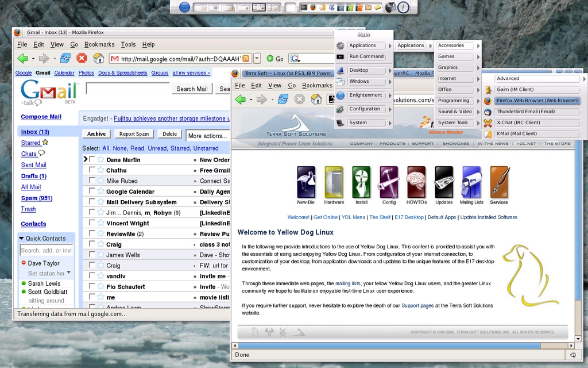Click the HOWTOs brain icon

click(x=416, y=182)
